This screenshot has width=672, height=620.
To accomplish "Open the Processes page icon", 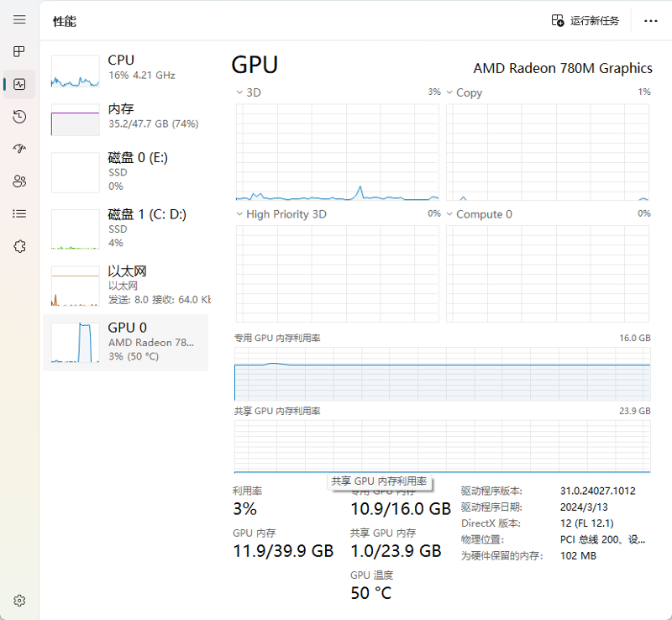I will click(x=19, y=51).
